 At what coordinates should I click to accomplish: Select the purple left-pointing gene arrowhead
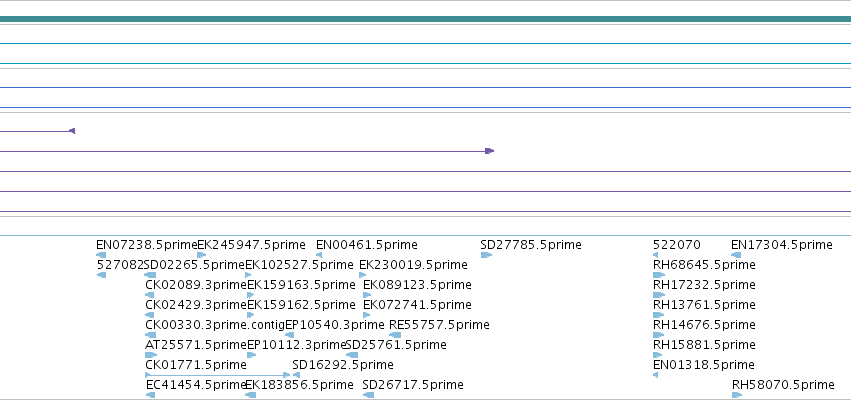click(72, 131)
